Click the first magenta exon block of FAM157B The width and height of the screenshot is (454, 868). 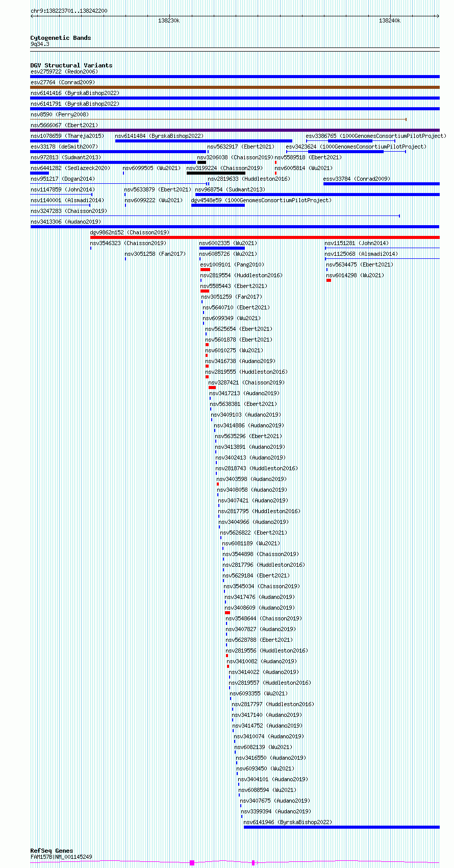(192, 863)
